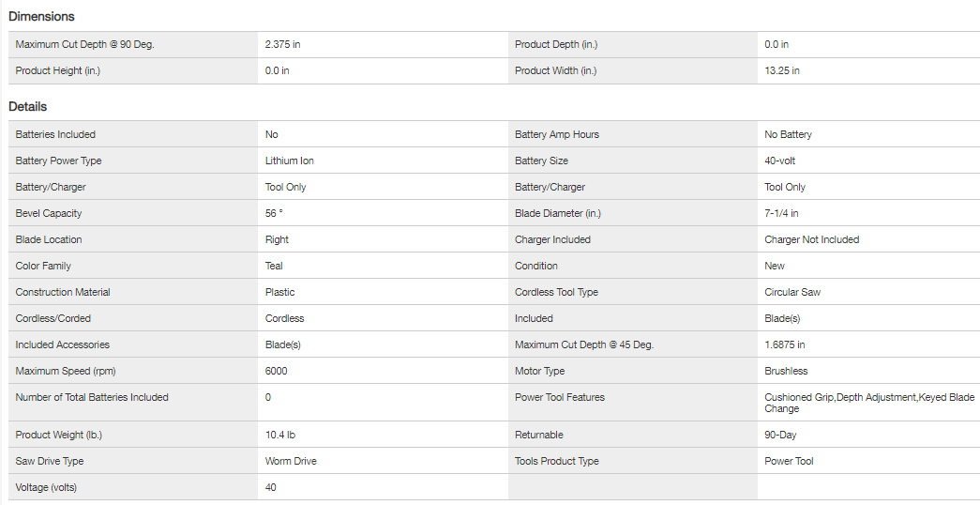Click the Maximum Speed (rpm) label

click(66, 372)
